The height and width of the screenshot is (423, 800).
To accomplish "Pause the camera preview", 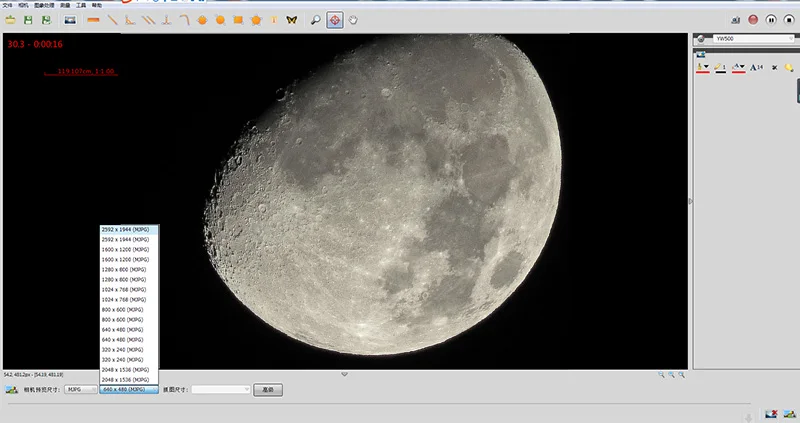I will point(771,19).
